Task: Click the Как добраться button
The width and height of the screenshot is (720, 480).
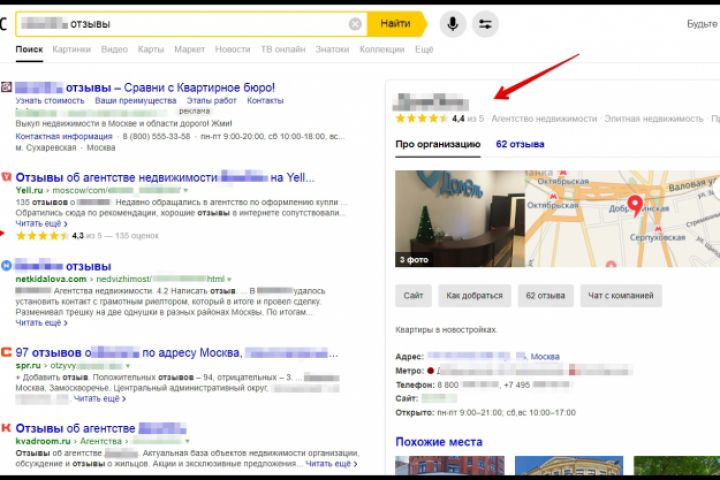Action: click(474, 295)
